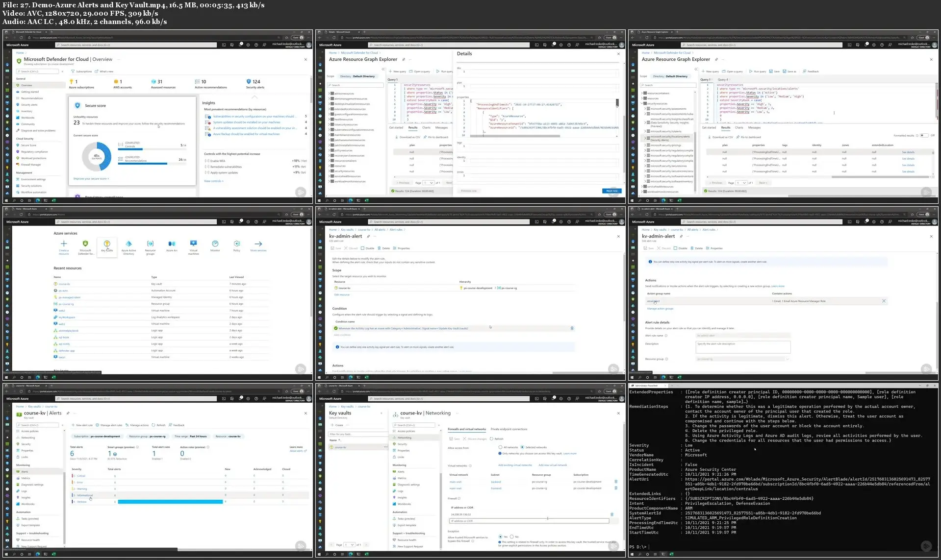The height and width of the screenshot is (560, 941).
Task: Open the Private endpoint connections tab
Action: (x=509, y=429)
